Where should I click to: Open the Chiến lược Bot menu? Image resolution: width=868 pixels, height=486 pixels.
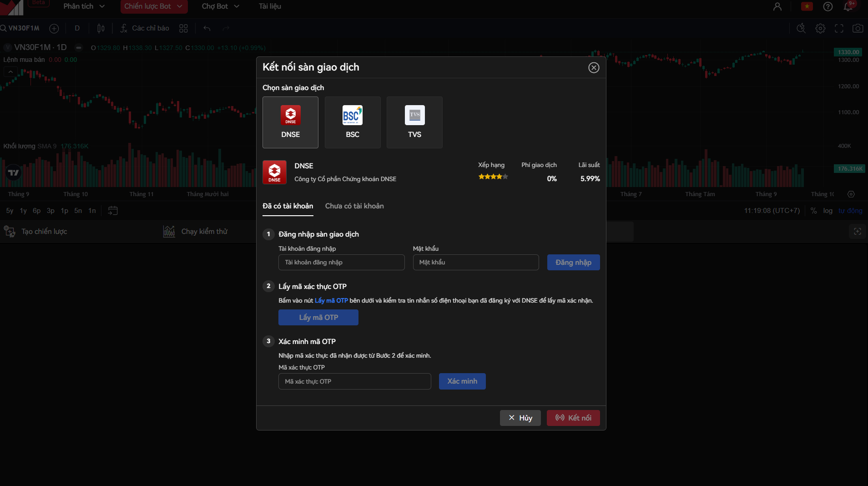pyautogui.click(x=153, y=6)
